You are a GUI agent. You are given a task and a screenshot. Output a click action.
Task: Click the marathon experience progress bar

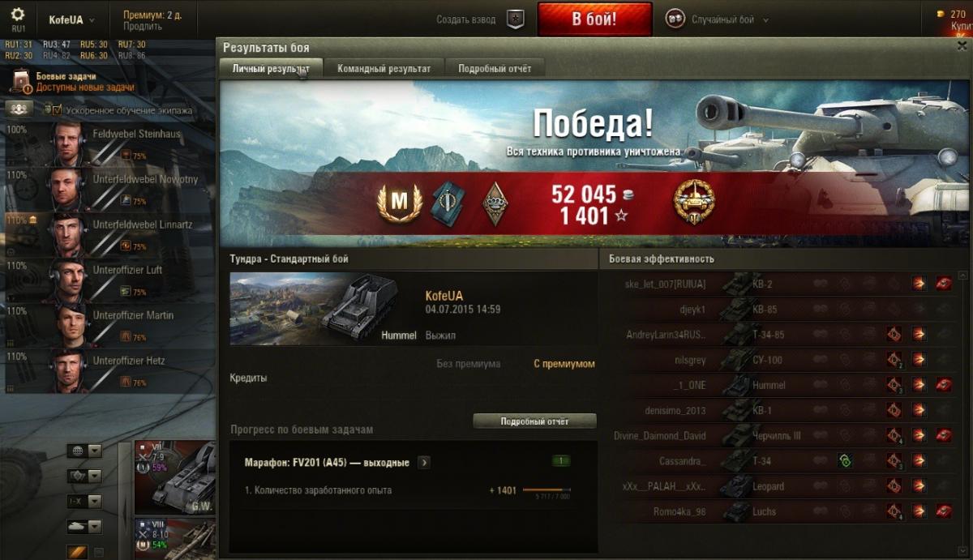547,490
